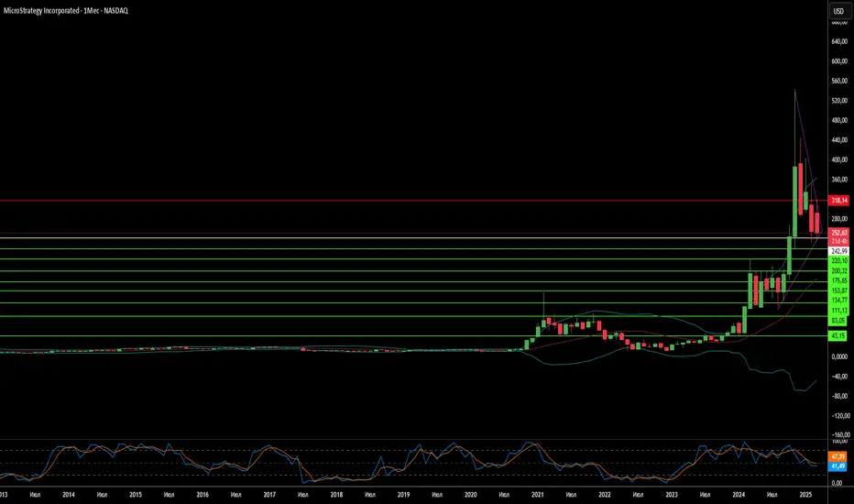
Task: Click the orange 47,39 oscillator value label
Action: coord(837,455)
